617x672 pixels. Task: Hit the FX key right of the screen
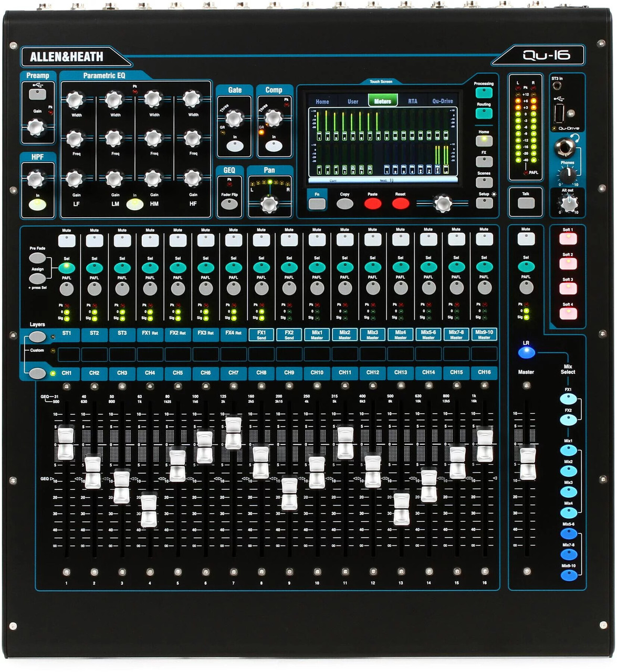click(x=484, y=161)
